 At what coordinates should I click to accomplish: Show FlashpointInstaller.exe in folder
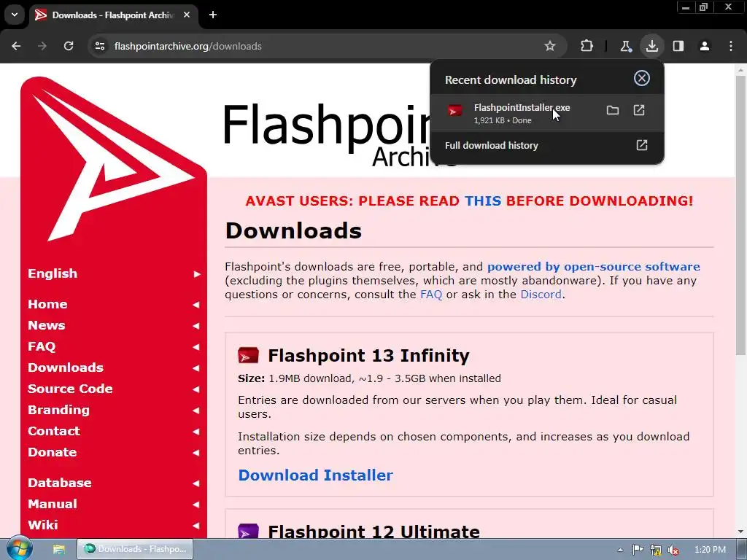click(x=613, y=111)
